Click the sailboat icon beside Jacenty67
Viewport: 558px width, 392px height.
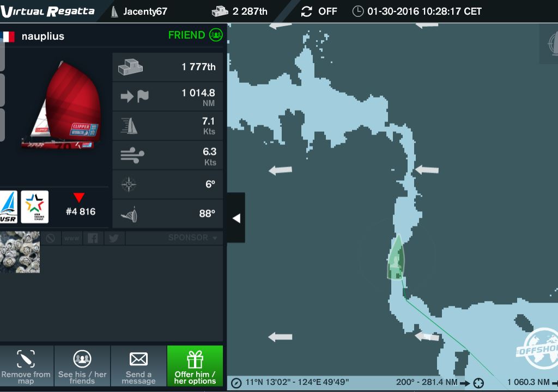coord(114,12)
